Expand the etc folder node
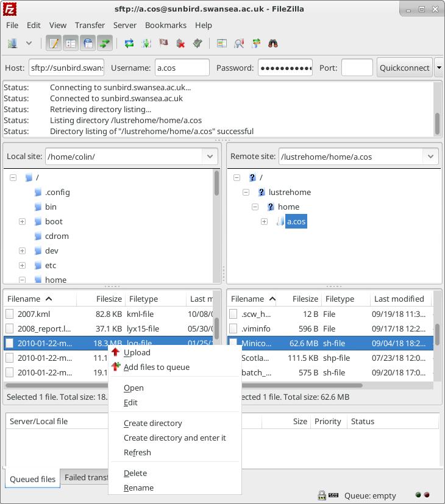445x504 pixels. tap(22, 265)
